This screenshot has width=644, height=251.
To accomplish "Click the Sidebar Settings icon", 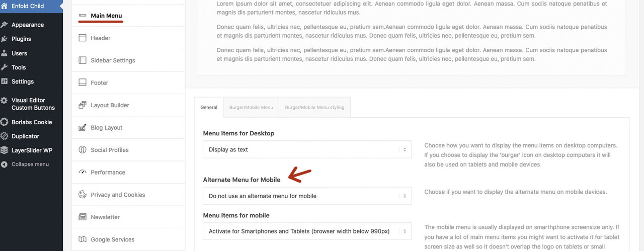I will [x=83, y=60].
